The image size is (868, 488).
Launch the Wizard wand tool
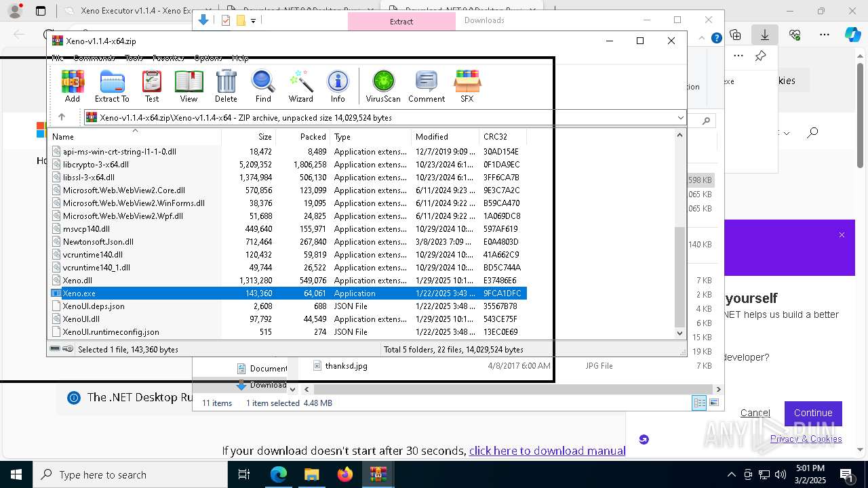coord(301,86)
